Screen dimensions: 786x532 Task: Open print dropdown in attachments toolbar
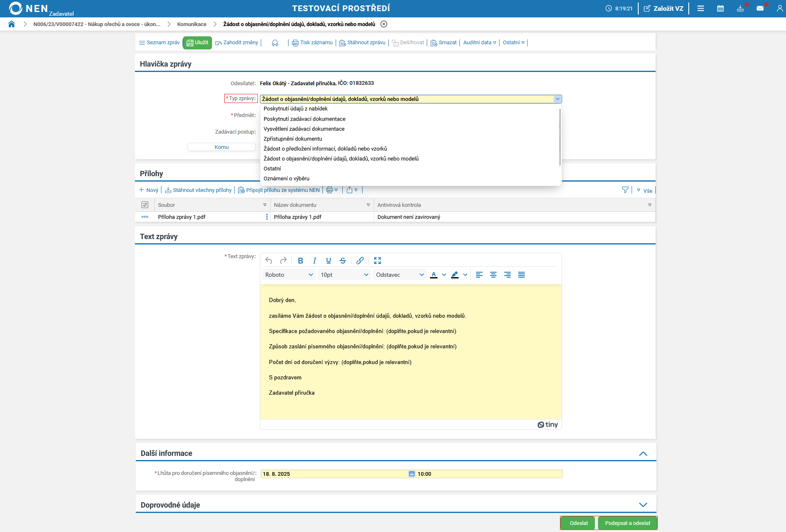click(332, 190)
